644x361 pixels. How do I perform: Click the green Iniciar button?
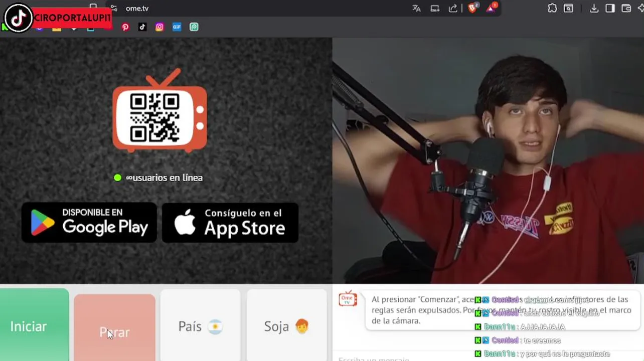[34, 325]
